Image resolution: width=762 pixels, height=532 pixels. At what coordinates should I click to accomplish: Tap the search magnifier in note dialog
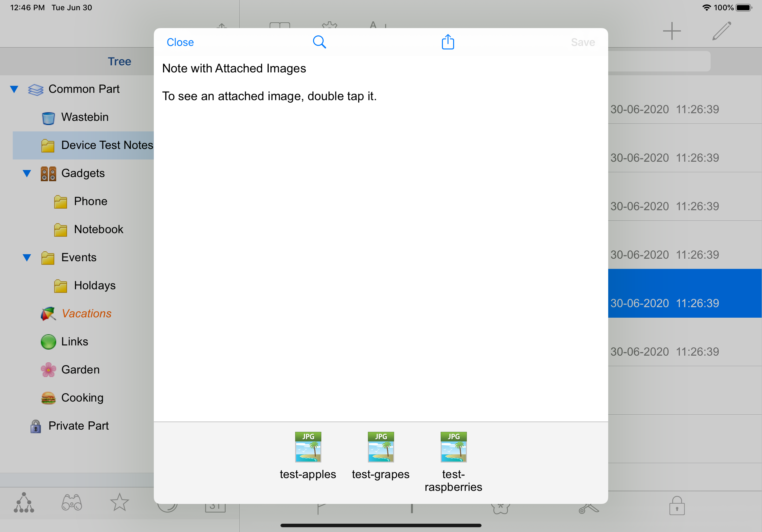point(319,42)
